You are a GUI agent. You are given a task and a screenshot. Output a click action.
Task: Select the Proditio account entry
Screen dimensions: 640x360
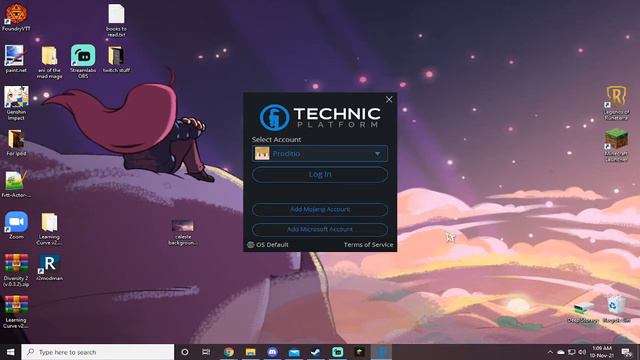click(x=320, y=154)
